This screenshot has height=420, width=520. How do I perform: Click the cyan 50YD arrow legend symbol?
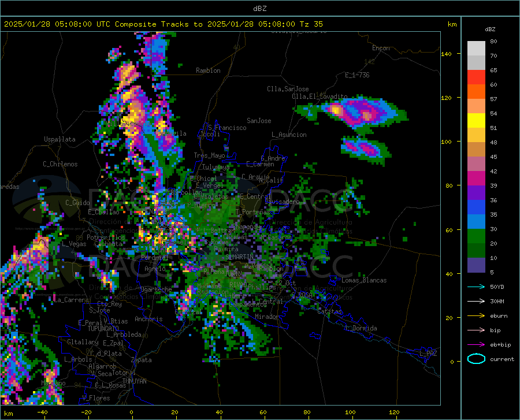point(476,287)
